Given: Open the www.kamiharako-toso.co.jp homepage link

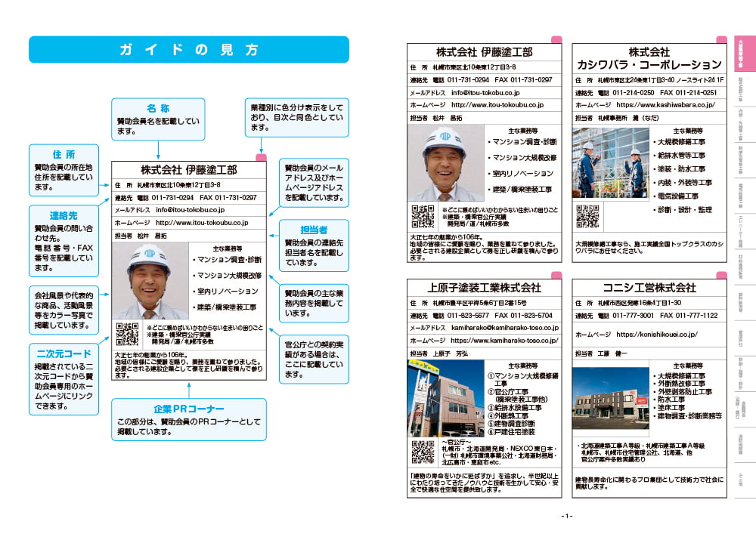Looking at the screenshot, I should 504,340.
